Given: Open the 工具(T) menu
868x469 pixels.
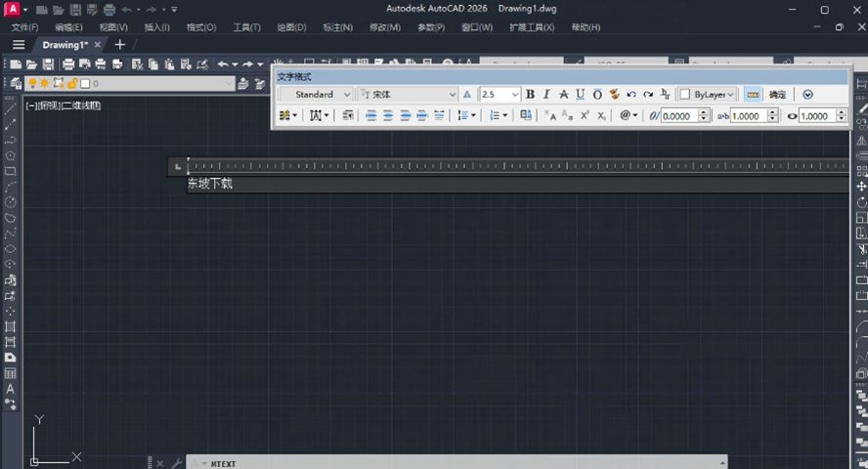Looking at the screenshot, I should 246,27.
